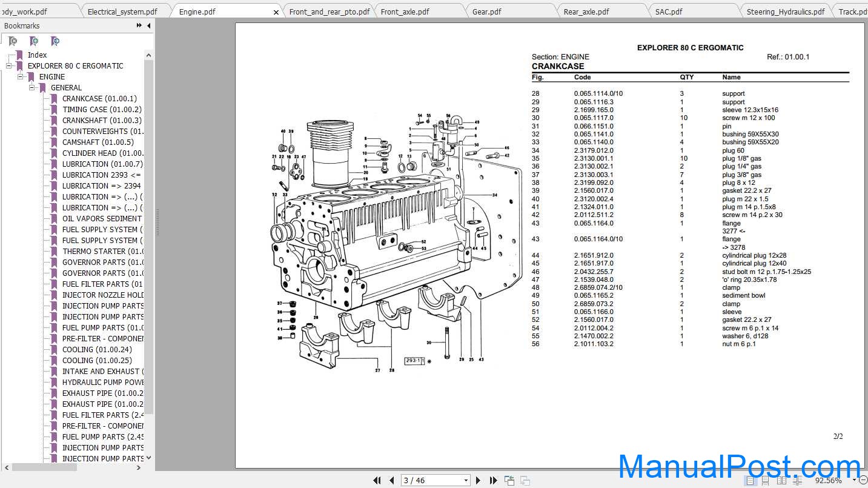Image resolution: width=868 pixels, height=488 pixels.
Task: Open the LUBRICATION 2393 <= bookmark
Action: [102, 175]
